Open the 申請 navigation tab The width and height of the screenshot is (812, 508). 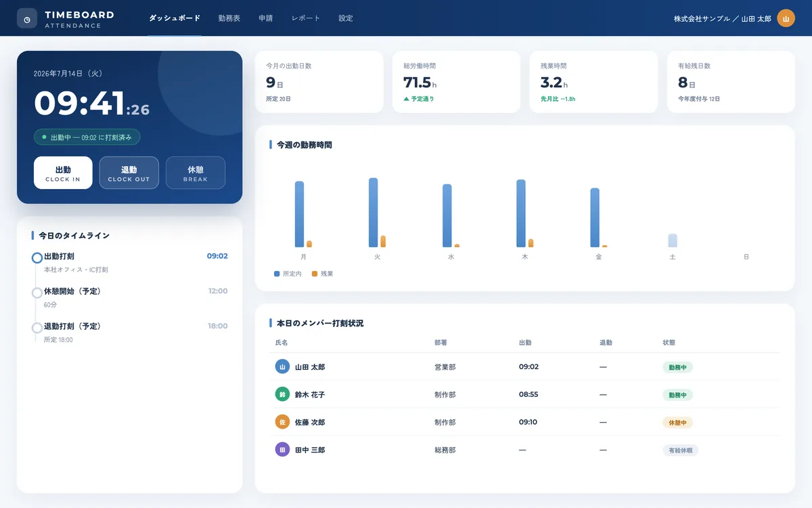click(x=266, y=18)
